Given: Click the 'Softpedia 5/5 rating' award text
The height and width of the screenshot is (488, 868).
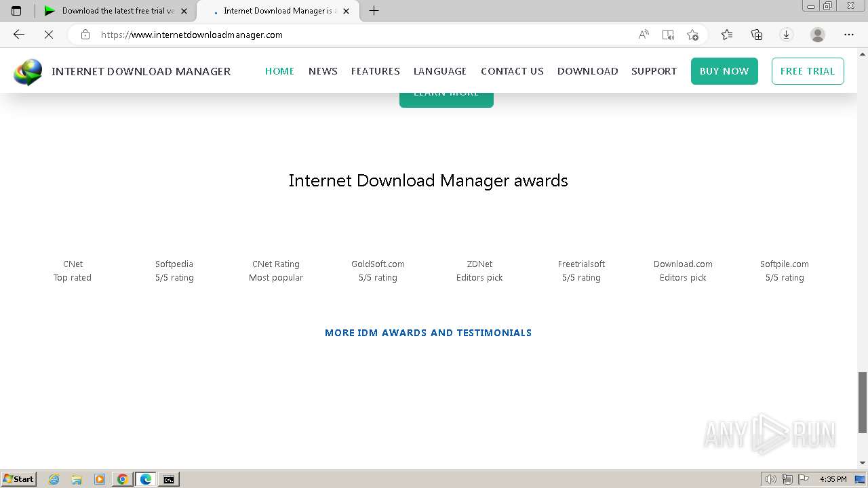Looking at the screenshot, I should pyautogui.click(x=174, y=270).
